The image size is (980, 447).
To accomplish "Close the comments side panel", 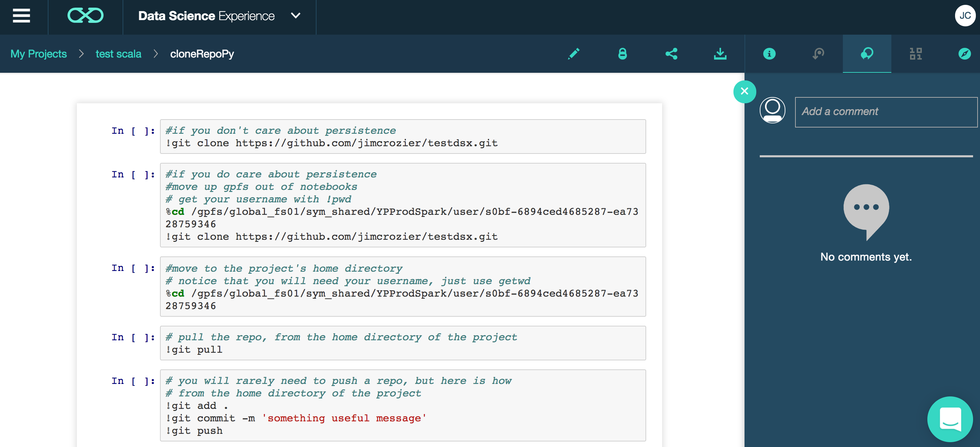I will [x=745, y=91].
